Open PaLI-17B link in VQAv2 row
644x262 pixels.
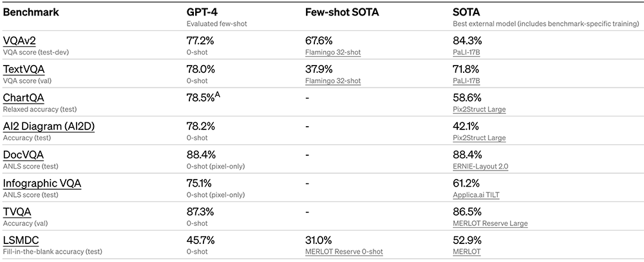468,52
